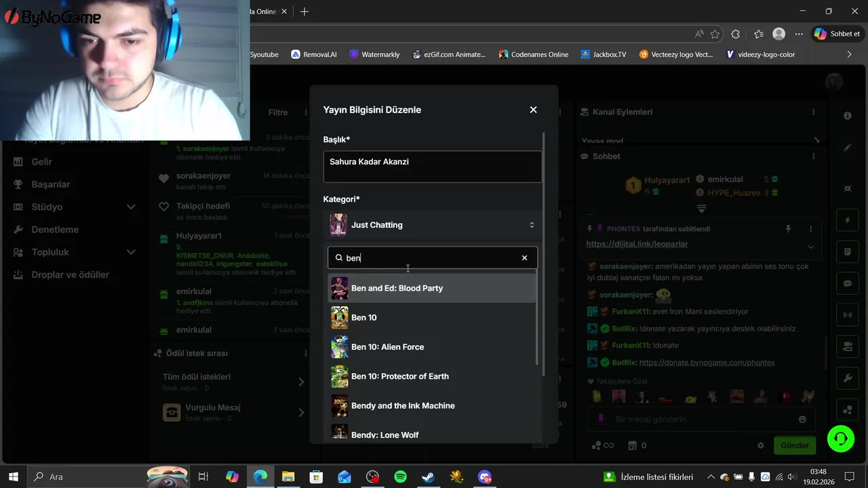Open Sohbet panel options menu
The width and height of the screenshot is (868, 488).
point(814,156)
